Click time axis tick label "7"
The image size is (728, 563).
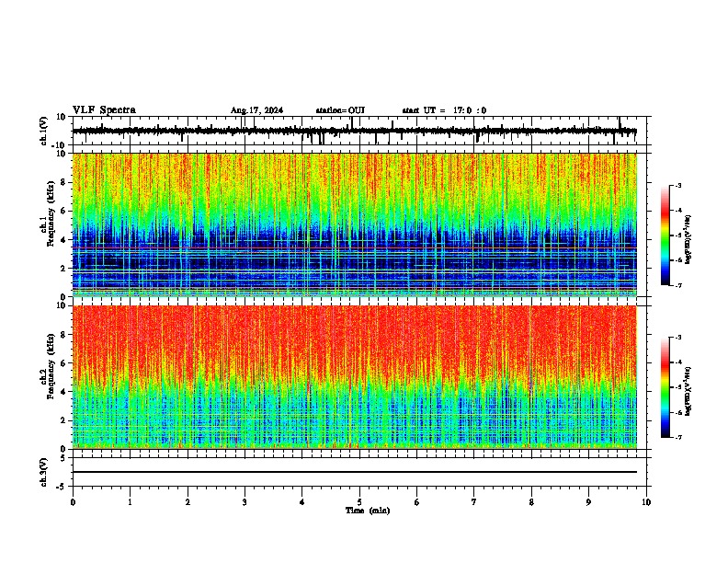point(474,502)
